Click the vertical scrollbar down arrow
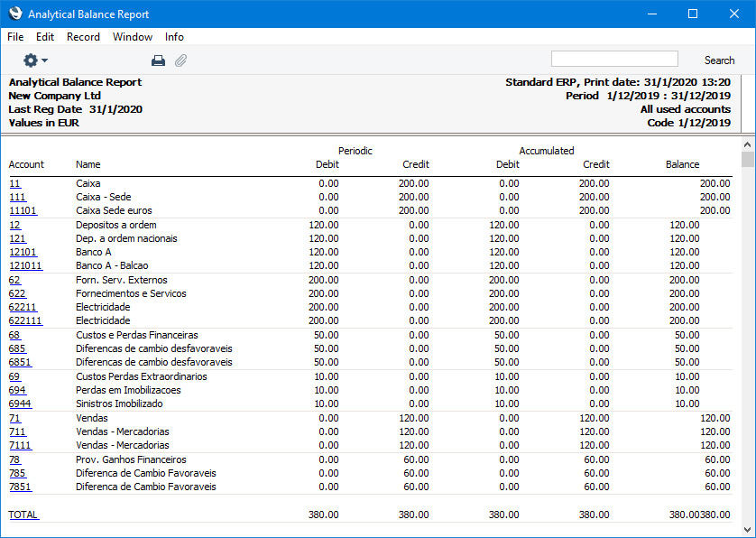756x538 pixels. point(747,530)
